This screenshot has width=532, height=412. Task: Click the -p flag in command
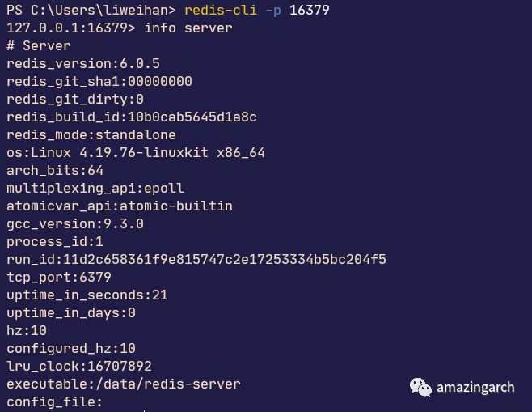273,11
